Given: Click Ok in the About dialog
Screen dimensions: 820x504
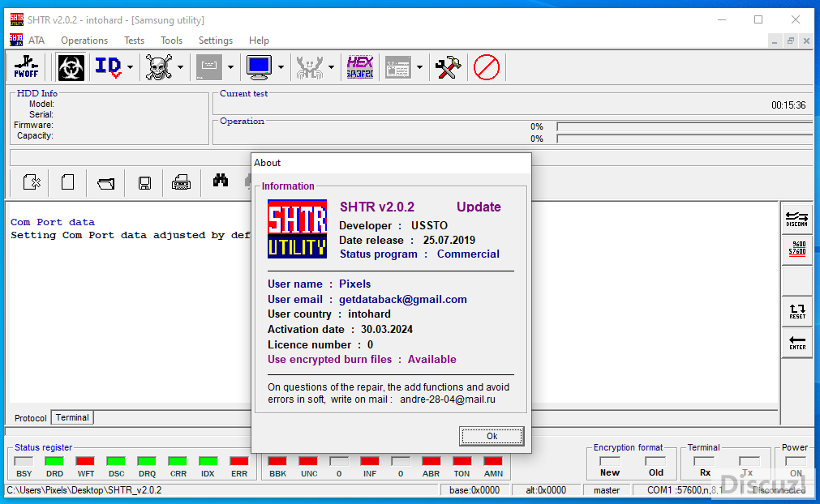Looking at the screenshot, I should (492, 436).
